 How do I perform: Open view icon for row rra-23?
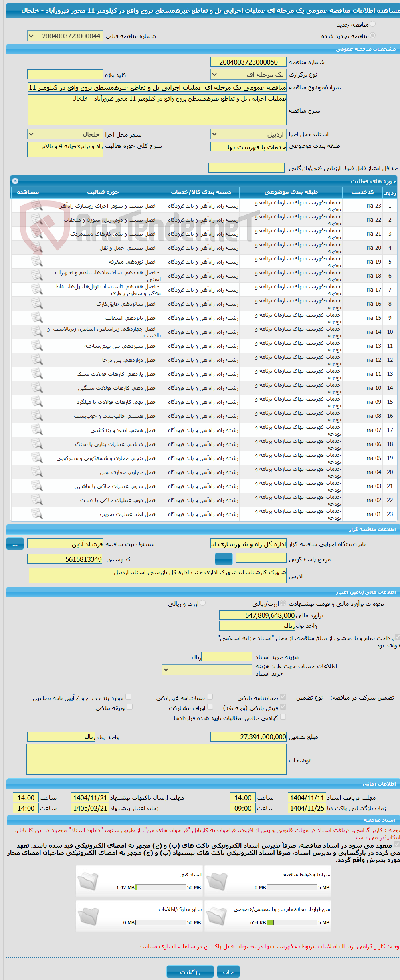[37, 206]
